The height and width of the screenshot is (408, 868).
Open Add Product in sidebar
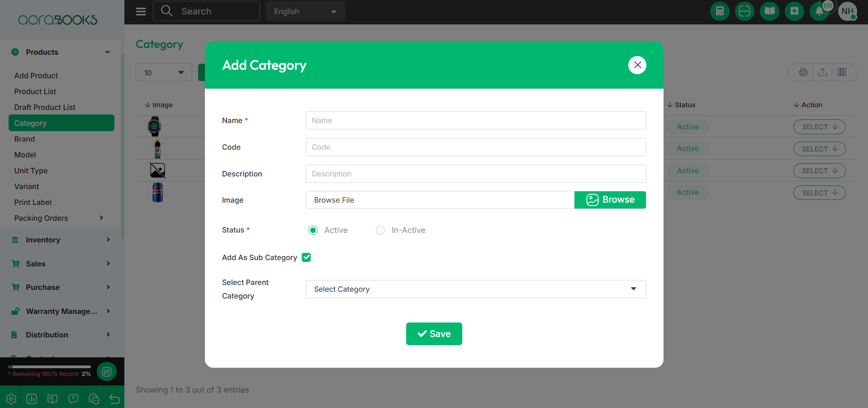36,76
